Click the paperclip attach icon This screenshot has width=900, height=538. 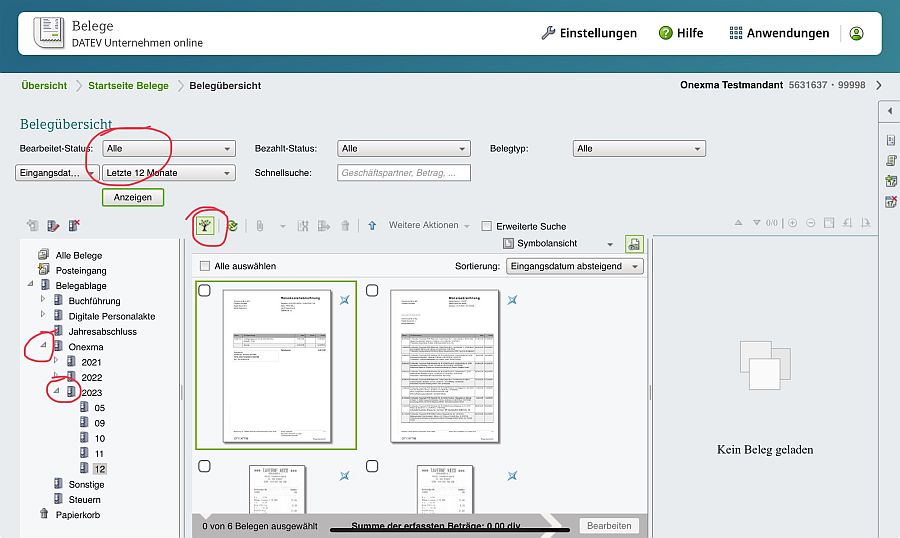(260, 226)
